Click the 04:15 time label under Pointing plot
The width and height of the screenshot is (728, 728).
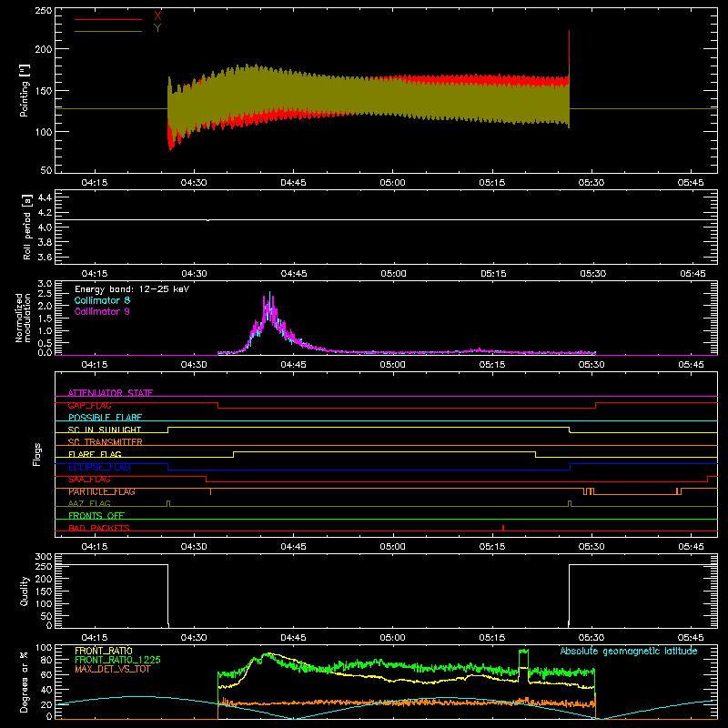click(95, 183)
